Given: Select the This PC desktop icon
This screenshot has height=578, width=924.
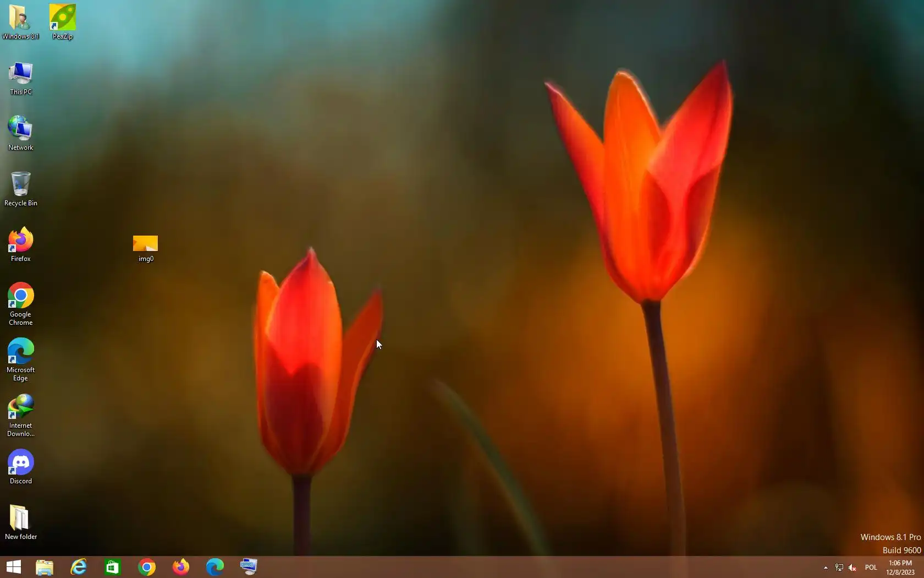Looking at the screenshot, I should tap(20, 78).
